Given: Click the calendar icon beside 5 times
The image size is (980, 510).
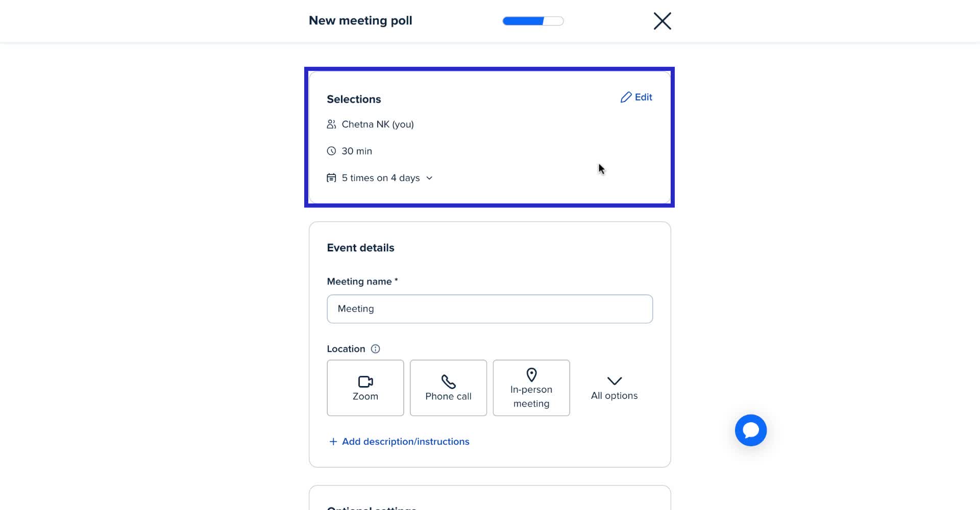Looking at the screenshot, I should [331, 177].
